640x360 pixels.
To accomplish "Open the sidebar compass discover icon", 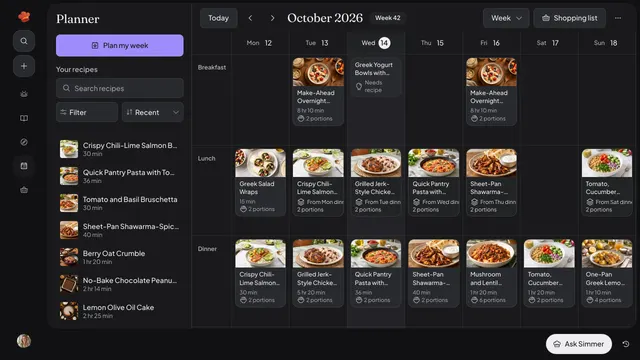I will [x=24, y=142].
